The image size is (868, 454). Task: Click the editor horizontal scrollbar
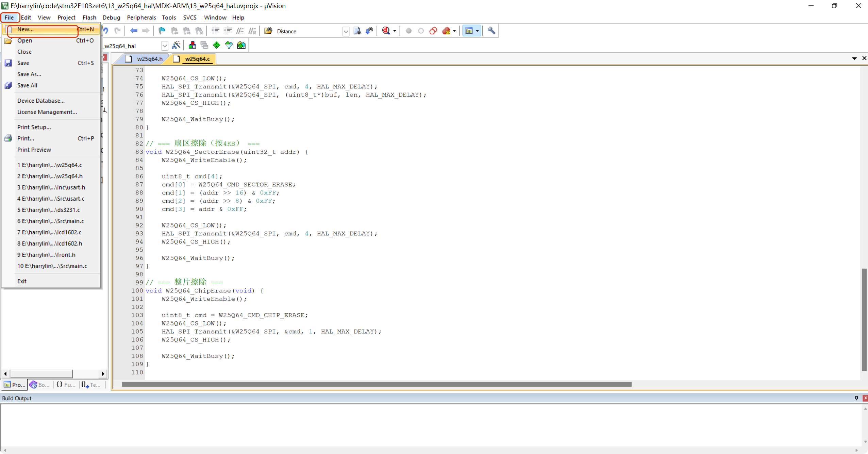click(x=376, y=384)
